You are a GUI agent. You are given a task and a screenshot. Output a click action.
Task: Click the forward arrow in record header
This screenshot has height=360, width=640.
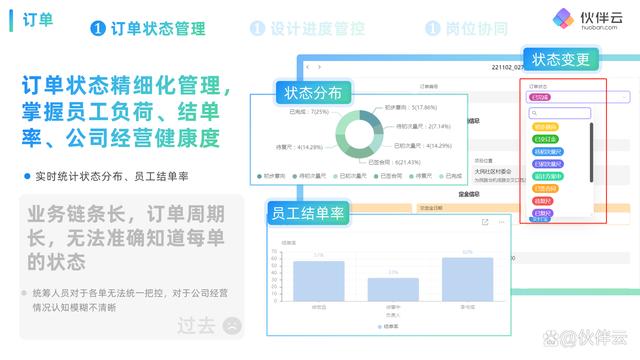coord(320,67)
